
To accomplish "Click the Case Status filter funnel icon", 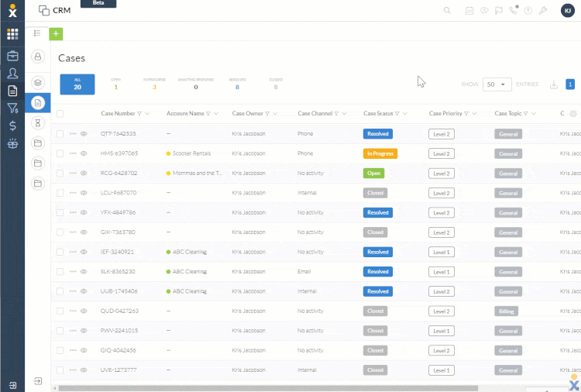I will (397, 114).
